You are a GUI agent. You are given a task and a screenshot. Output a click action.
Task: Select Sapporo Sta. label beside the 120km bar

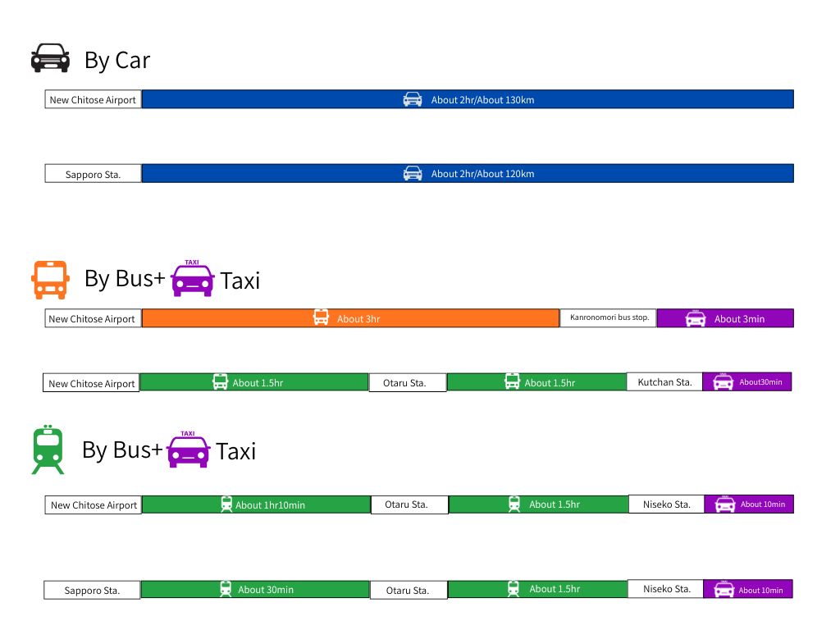pos(93,174)
